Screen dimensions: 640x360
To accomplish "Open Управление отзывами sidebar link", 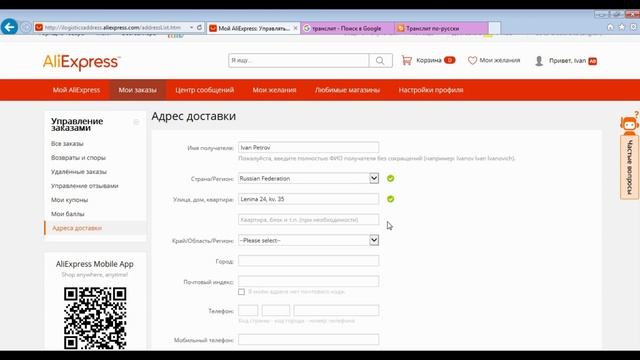I will tap(84, 186).
